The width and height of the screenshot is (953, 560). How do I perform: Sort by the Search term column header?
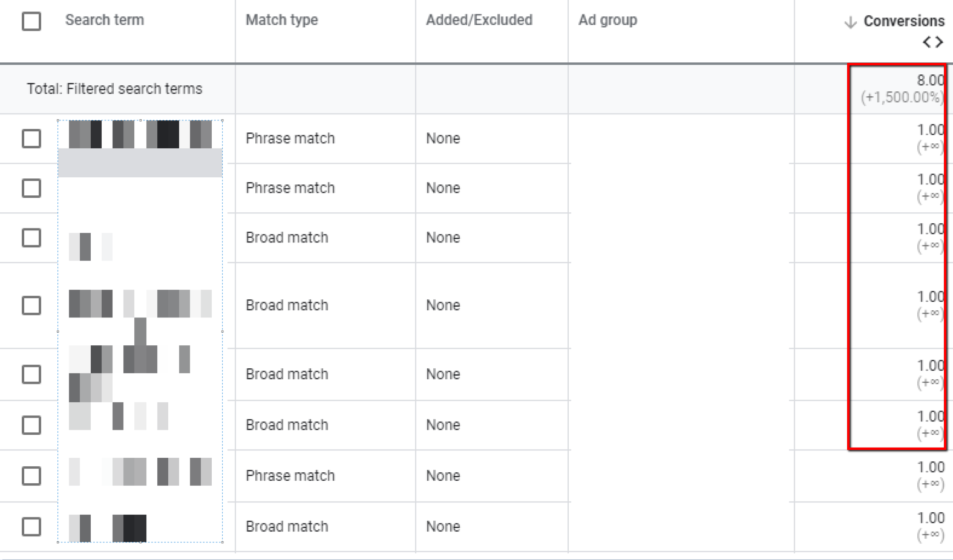(x=105, y=20)
